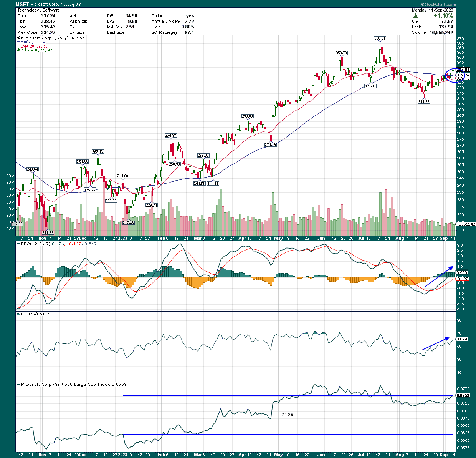Viewport: 476px width, 458px height.
Task: Click the +1.10% percent change
Action: (443, 16)
